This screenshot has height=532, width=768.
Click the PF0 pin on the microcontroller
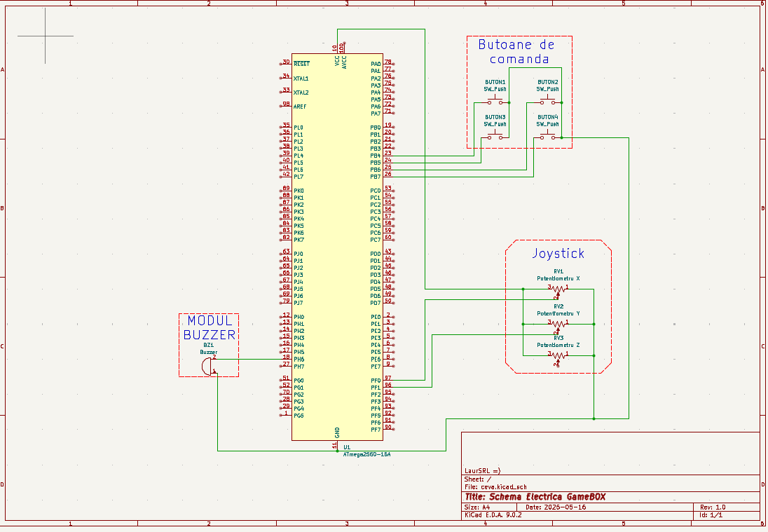coord(376,380)
